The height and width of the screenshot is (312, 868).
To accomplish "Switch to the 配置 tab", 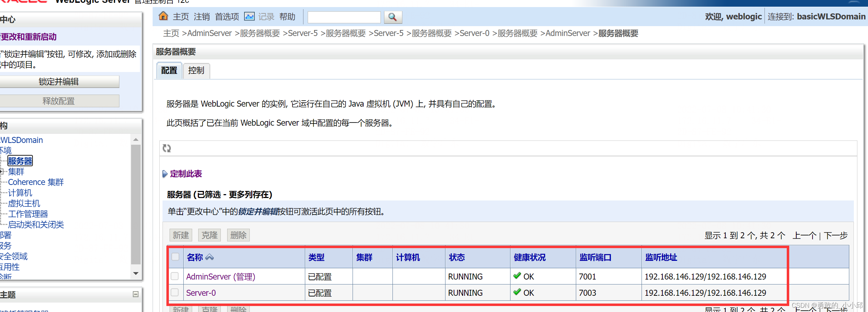I will click(x=169, y=70).
